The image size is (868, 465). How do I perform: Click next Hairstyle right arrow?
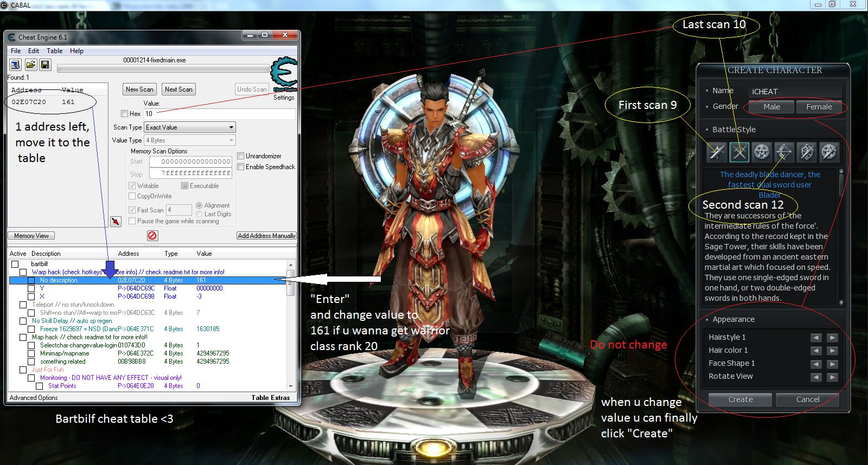(x=832, y=338)
